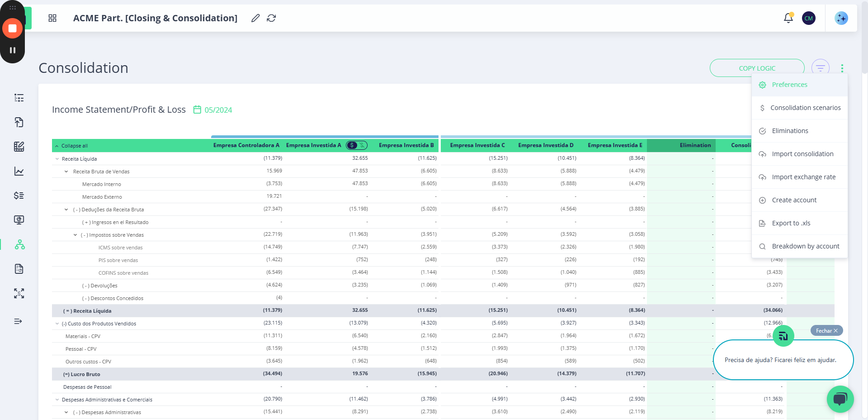Collapse the Custo dos Produtos Vendidos row

click(x=57, y=324)
